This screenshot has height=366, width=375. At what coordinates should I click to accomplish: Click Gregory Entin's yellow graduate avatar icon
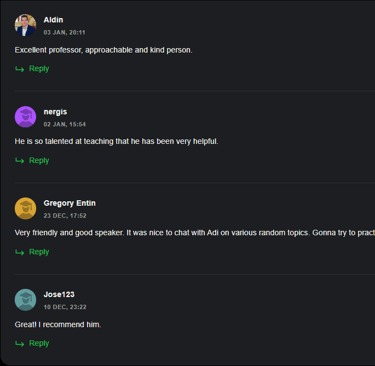coord(25,208)
